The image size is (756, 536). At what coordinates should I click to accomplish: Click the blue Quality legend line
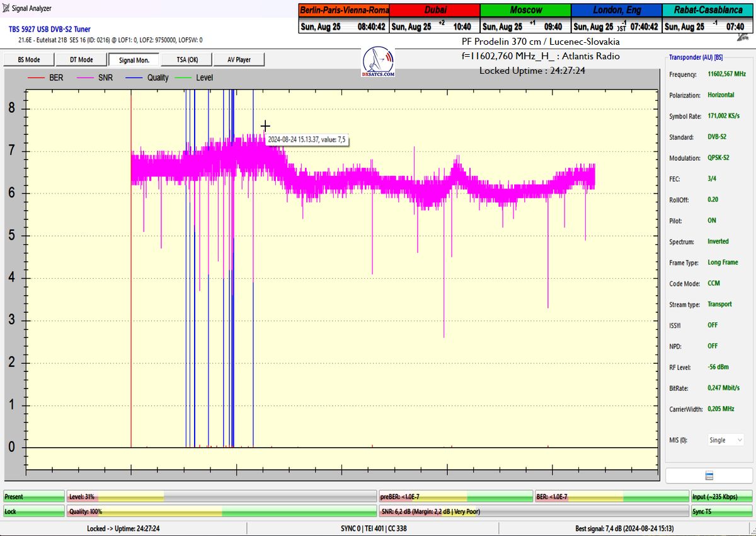coord(134,78)
